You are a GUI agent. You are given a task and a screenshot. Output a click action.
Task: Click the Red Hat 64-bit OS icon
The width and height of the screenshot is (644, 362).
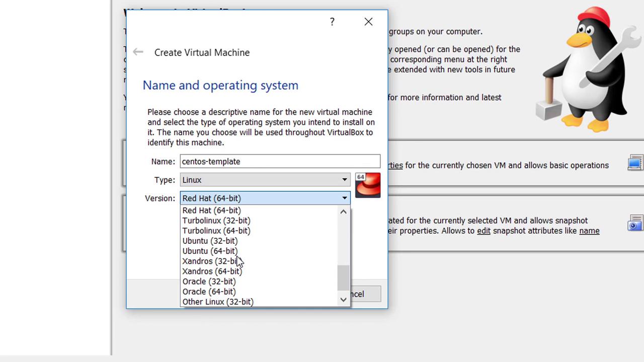pyautogui.click(x=368, y=185)
